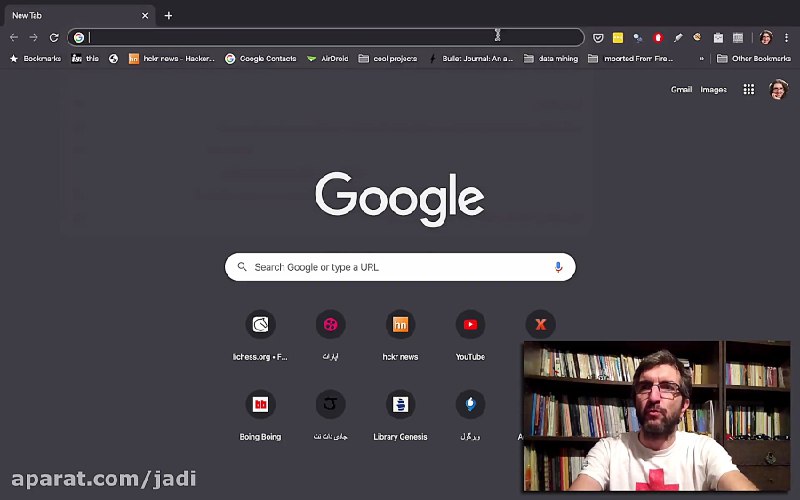This screenshot has width=800, height=500.
Task: Close the New Tab tab
Action: coord(145,15)
